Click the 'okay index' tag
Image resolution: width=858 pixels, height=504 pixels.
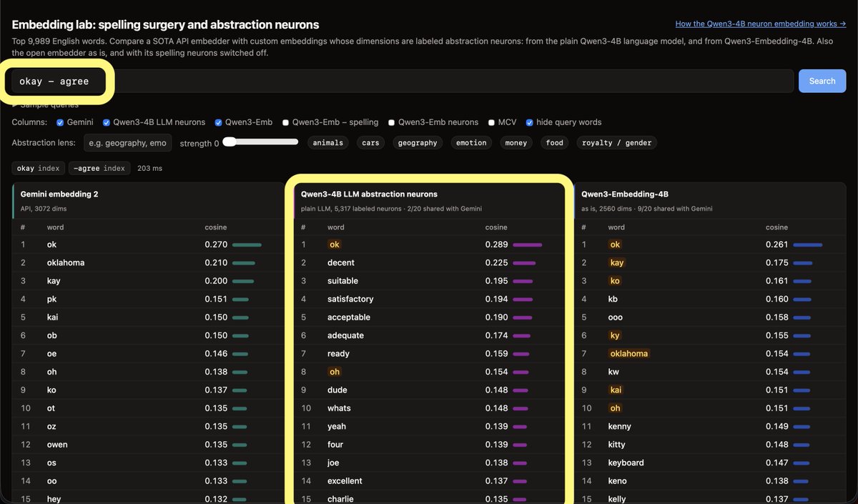click(x=39, y=168)
